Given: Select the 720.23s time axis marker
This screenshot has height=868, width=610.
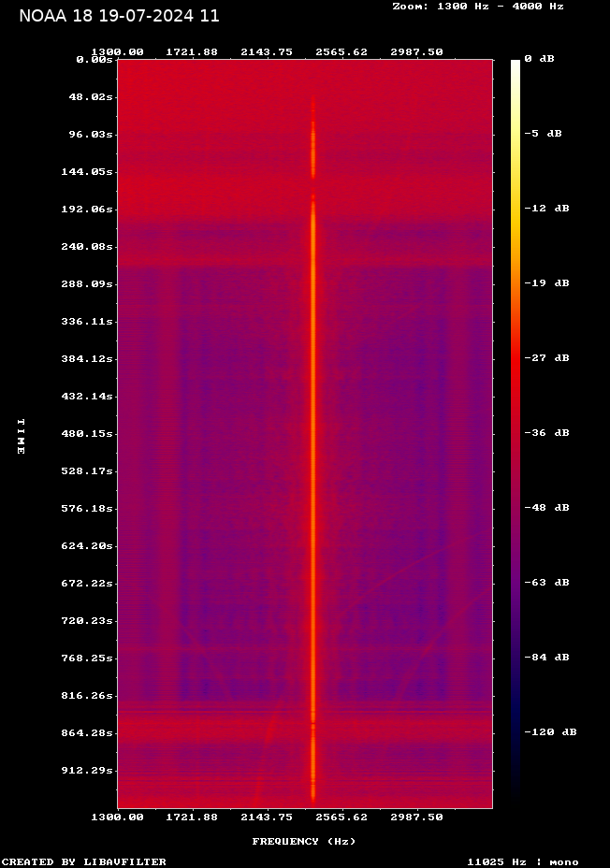Looking at the screenshot, I should coord(87,621).
